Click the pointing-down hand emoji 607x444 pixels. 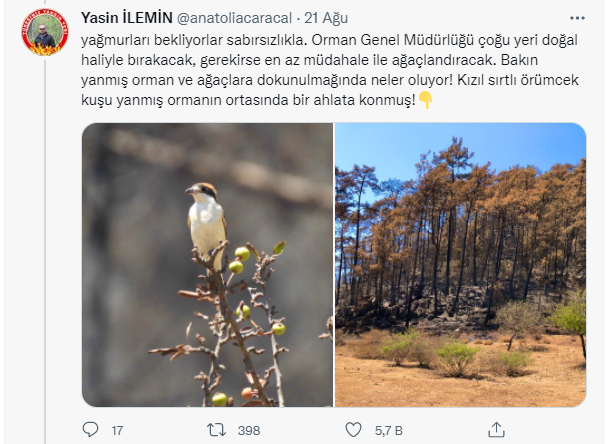(x=425, y=100)
